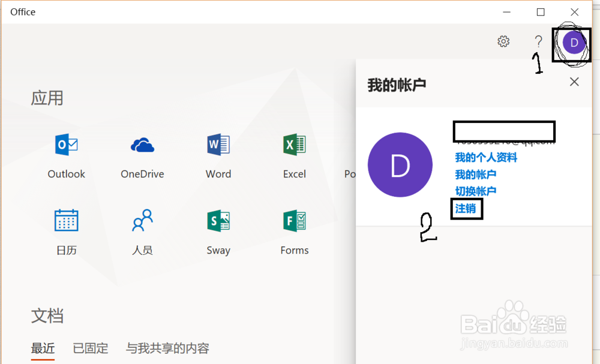The height and width of the screenshot is (364, 600).
Task: Click 注销 to sign out
Action: point(466,208)
